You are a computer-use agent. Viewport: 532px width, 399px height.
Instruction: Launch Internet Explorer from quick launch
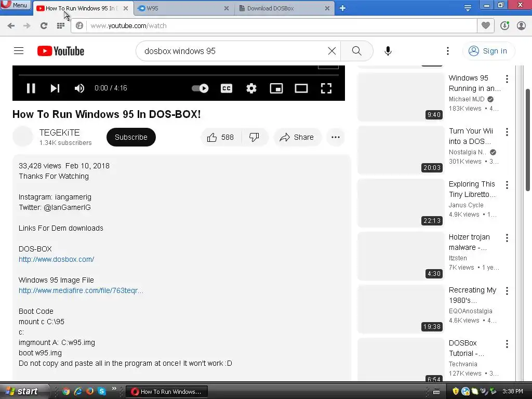click(78, 391)
